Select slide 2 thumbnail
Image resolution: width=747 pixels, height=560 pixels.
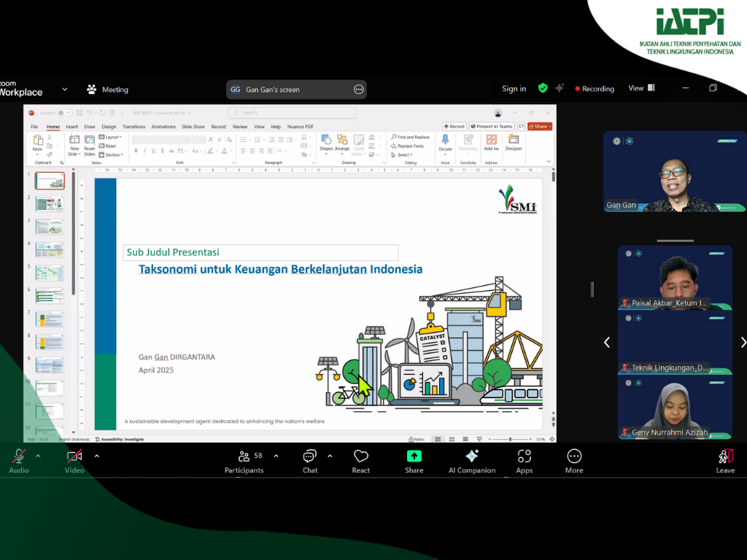pyautogui.click(x=50, y=204)
